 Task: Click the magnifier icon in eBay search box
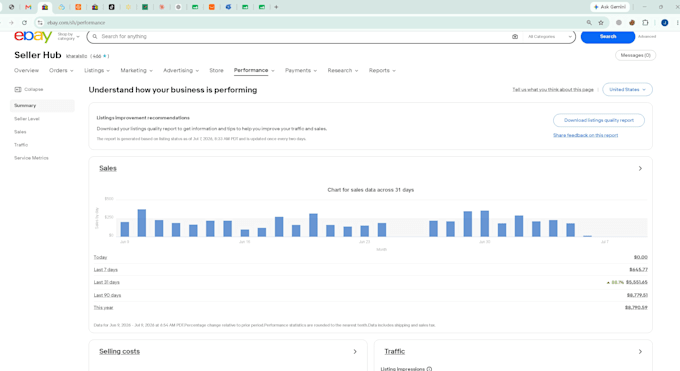(x=95, y=36)
